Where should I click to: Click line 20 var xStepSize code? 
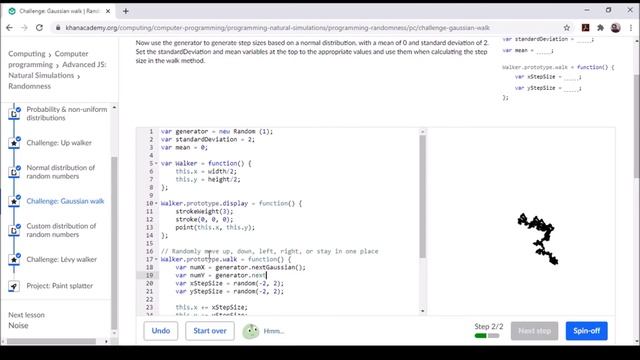click(229, 284)
